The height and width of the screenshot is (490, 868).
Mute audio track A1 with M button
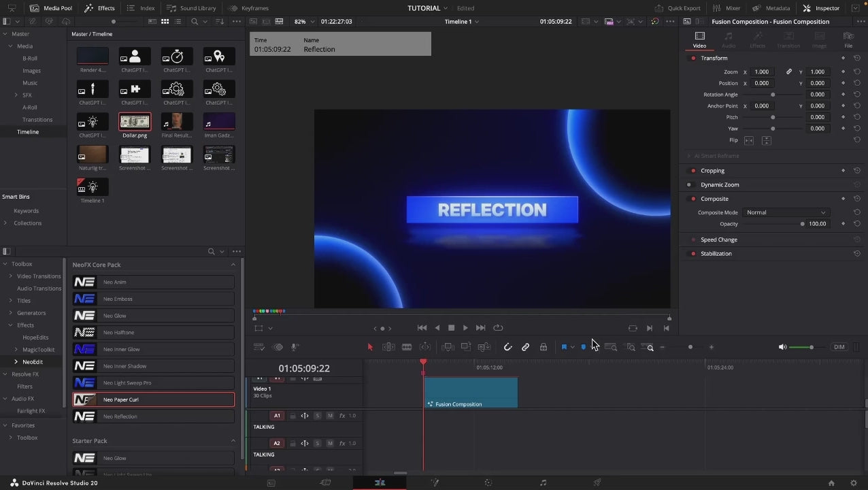tap(330, 416)
